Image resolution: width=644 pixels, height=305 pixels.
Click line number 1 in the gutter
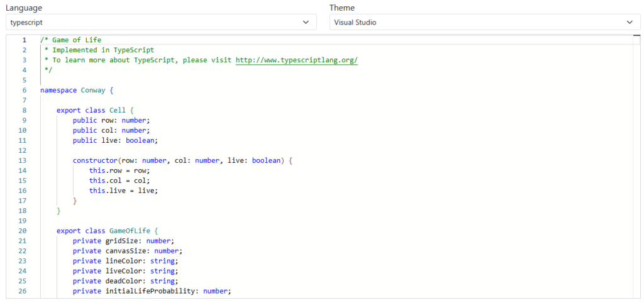tap(25, 40)
